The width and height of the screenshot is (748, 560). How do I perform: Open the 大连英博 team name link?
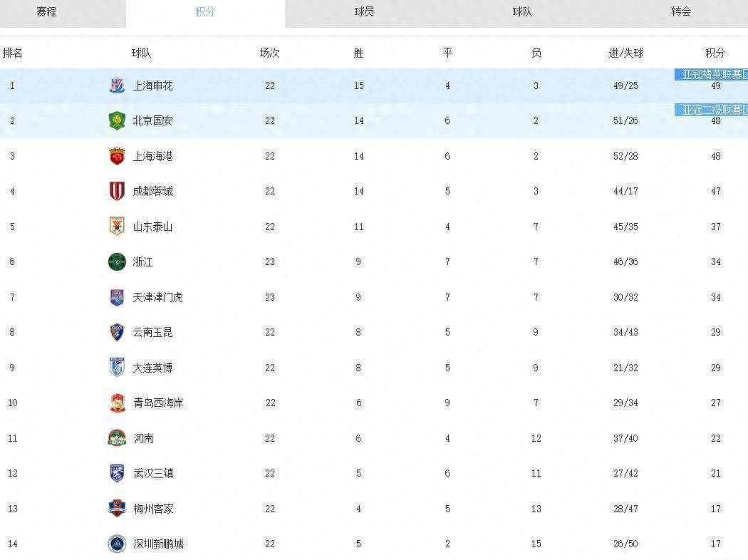[x=152, y=368]
